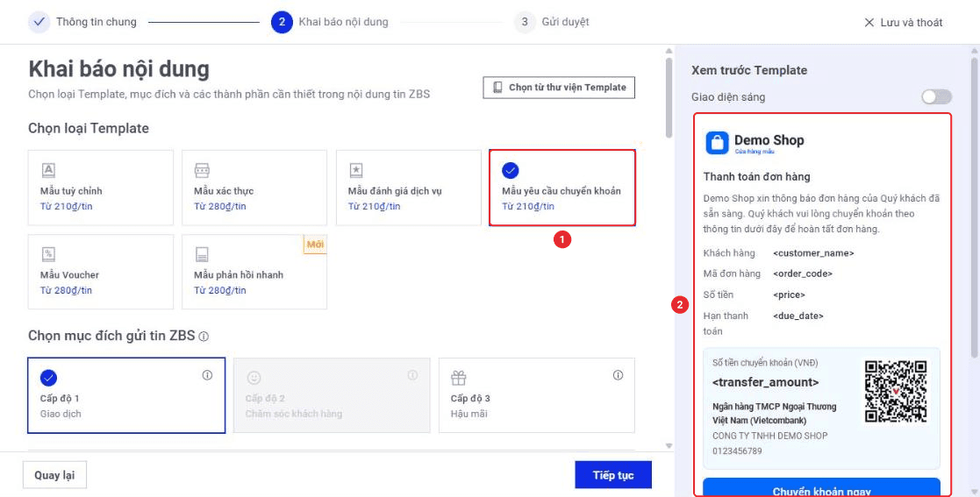Viewport: 980px width, 497px height.
Task: Click the info icon on Cấp độ 3 card
Action: pyautogui.click(x=619, y=375)
